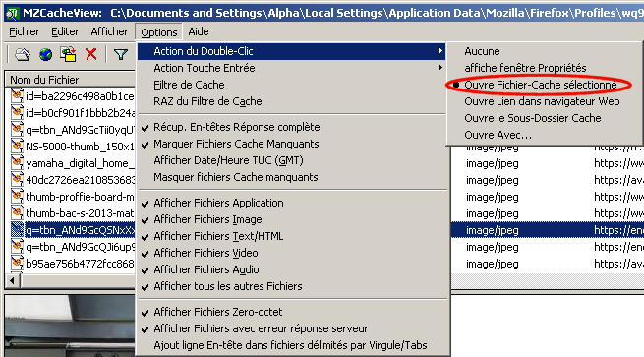Click file icon next to NS-5000-thumb entry
This screenshot has height=357, width=644.
pyautogui.click(x=17, y=147)
